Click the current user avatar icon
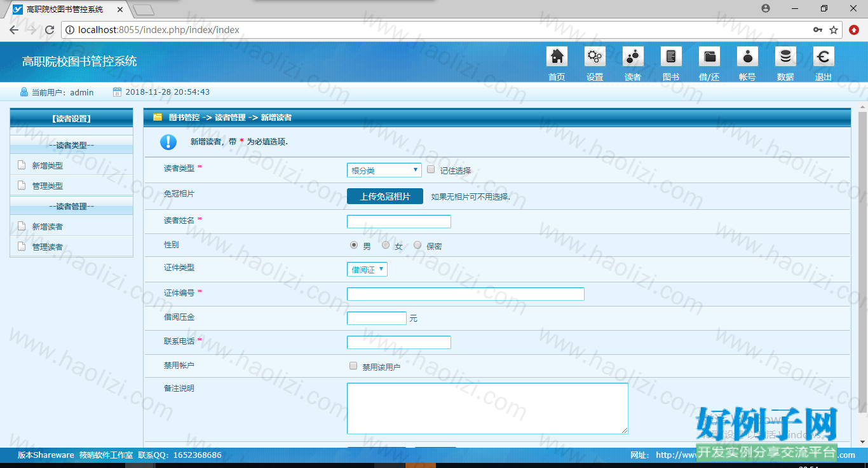The height and width of the screenshot is (468, 868). (24, 92)
